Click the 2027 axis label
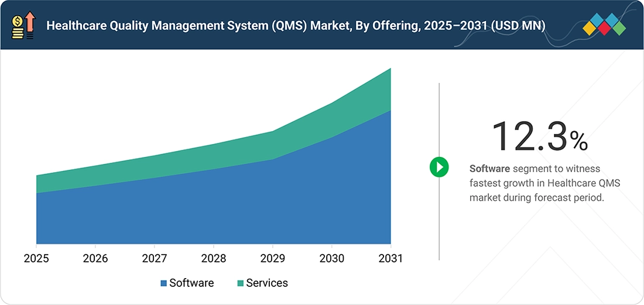The image size is (644, 305). coord(155,259)
